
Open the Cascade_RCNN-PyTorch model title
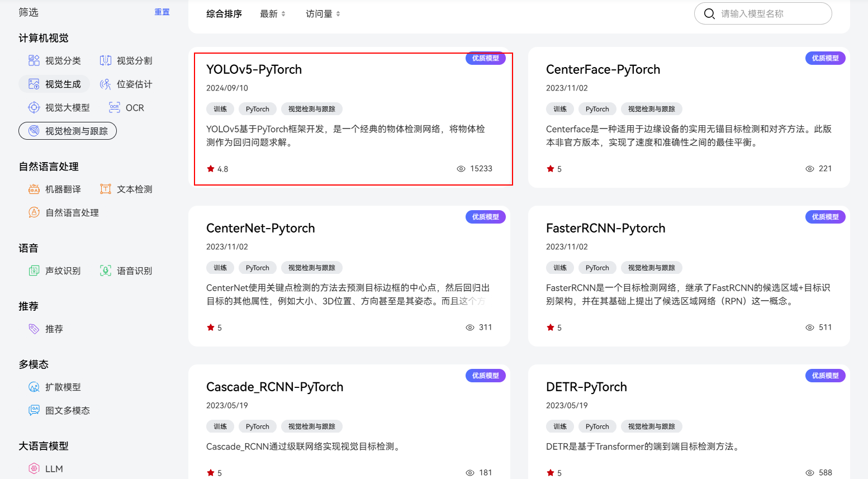[x=275, y=387]
